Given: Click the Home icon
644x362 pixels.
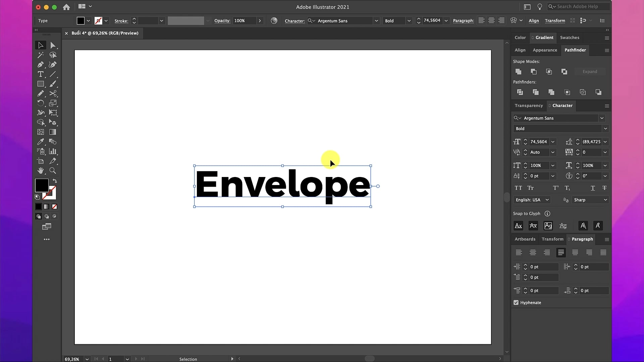Looking at the screenshot, I should click(66, 7).
